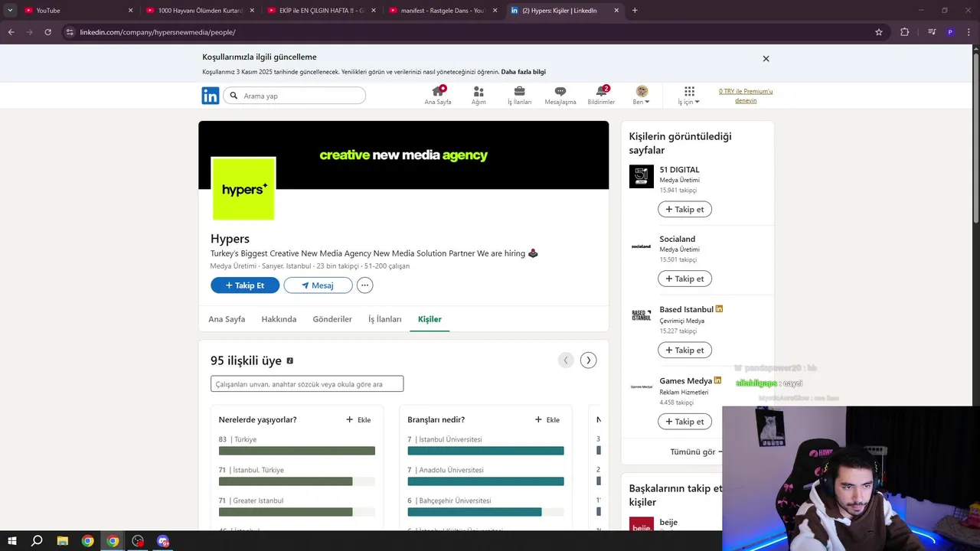Open the Socialand company page
This screenshot has height=551, width=980.
click(x=678, y=239)
